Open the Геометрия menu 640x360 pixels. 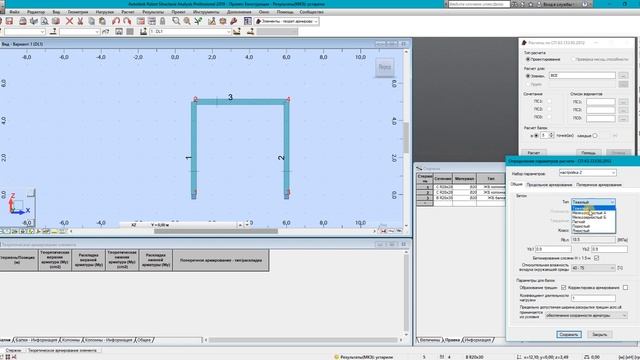tap(78, 12)
